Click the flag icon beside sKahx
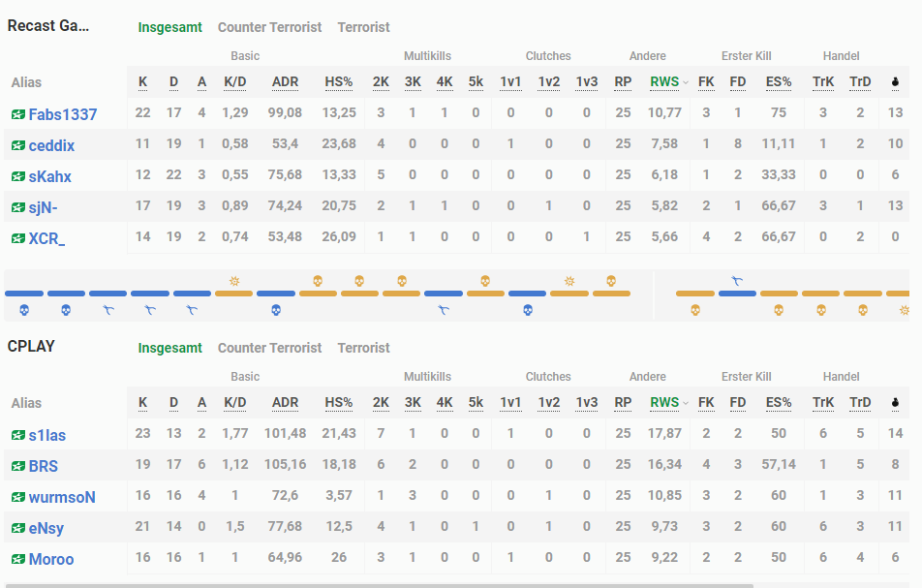Viewport: 922px width, 588px height. (17, 176)
